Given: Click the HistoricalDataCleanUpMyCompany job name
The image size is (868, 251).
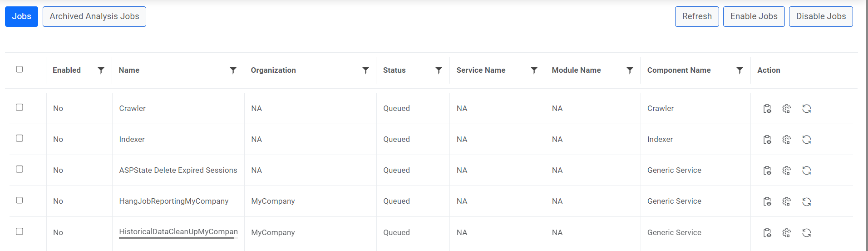Looking at the screenshot, I should click(x=178, y=232).
